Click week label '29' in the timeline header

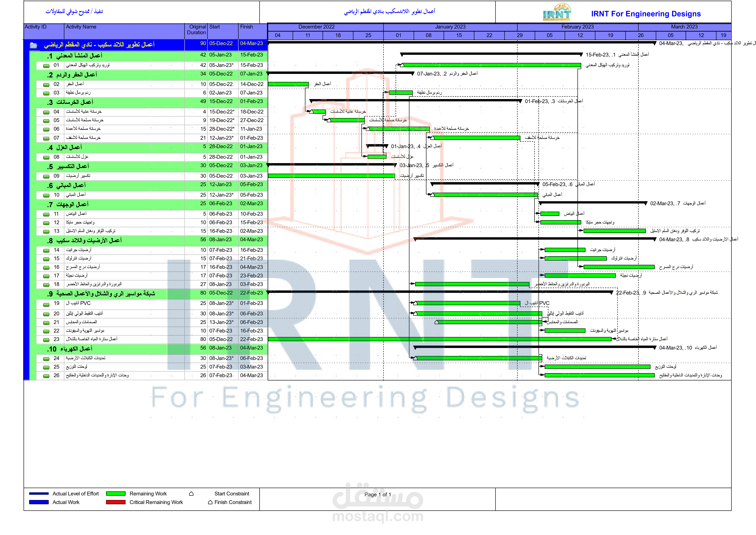pyautogui.click(x=520, y=35)
